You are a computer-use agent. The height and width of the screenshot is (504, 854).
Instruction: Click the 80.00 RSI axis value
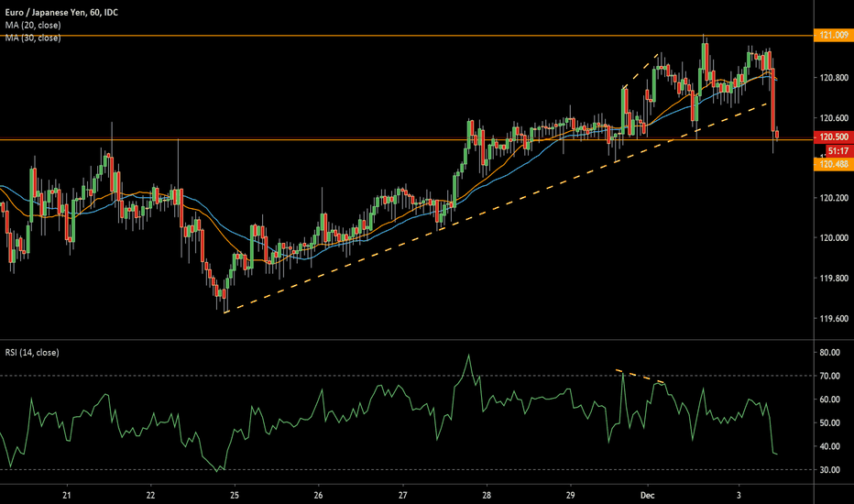click(x=832, y=352)
